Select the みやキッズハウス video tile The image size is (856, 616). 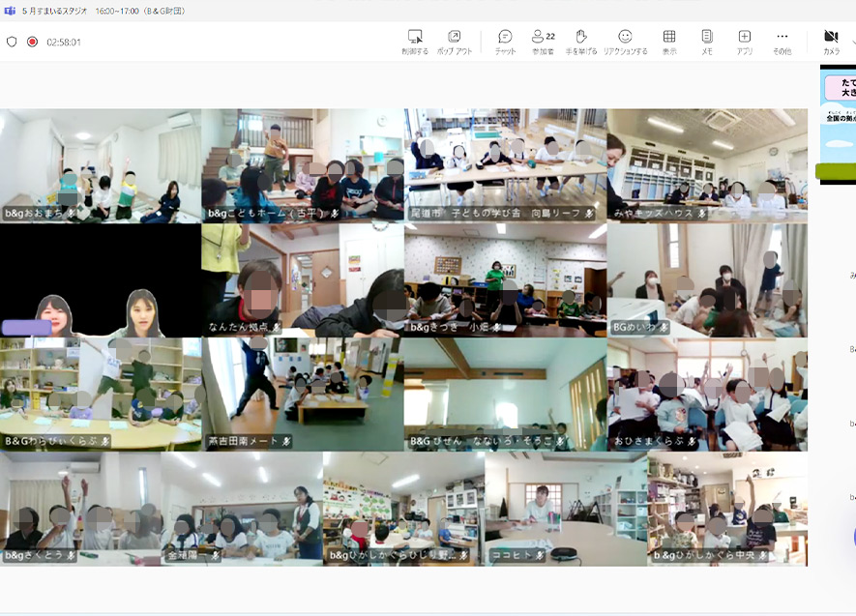click(707, 165)
